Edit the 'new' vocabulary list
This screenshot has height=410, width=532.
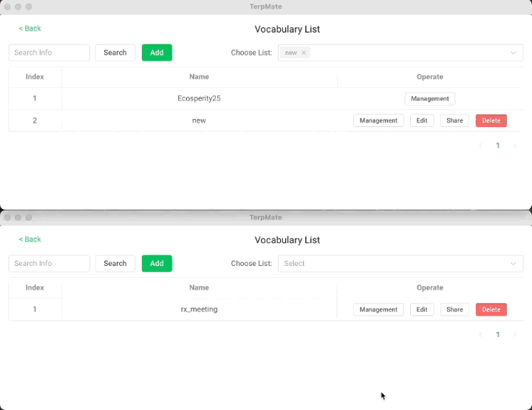pyautogui.click(x=422, y=120)
